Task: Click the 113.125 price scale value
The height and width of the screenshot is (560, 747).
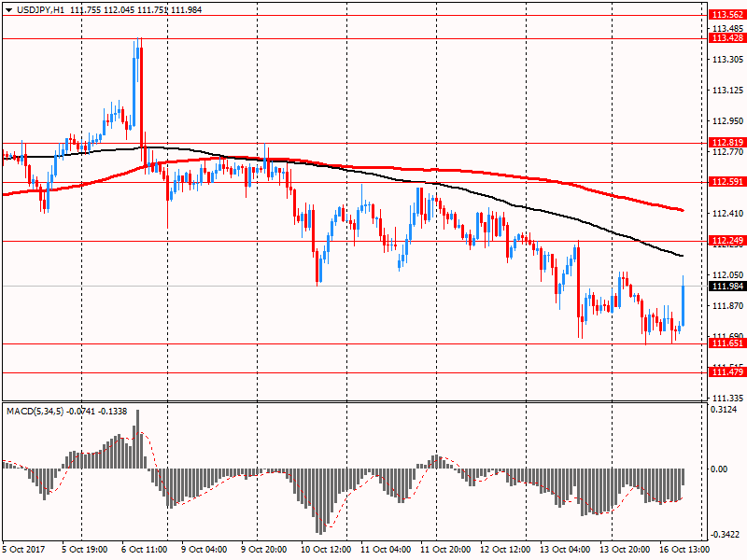Action: coord(728,91)
